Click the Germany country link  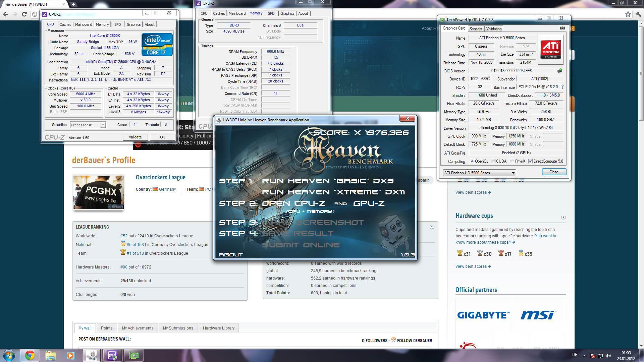pos(167,189)
